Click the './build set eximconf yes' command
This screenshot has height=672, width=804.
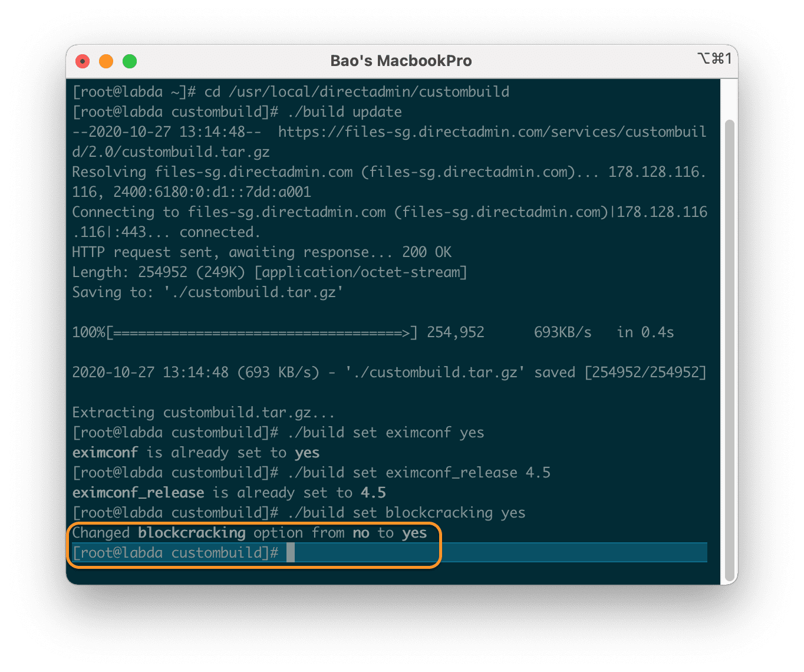tap(385, 433)
